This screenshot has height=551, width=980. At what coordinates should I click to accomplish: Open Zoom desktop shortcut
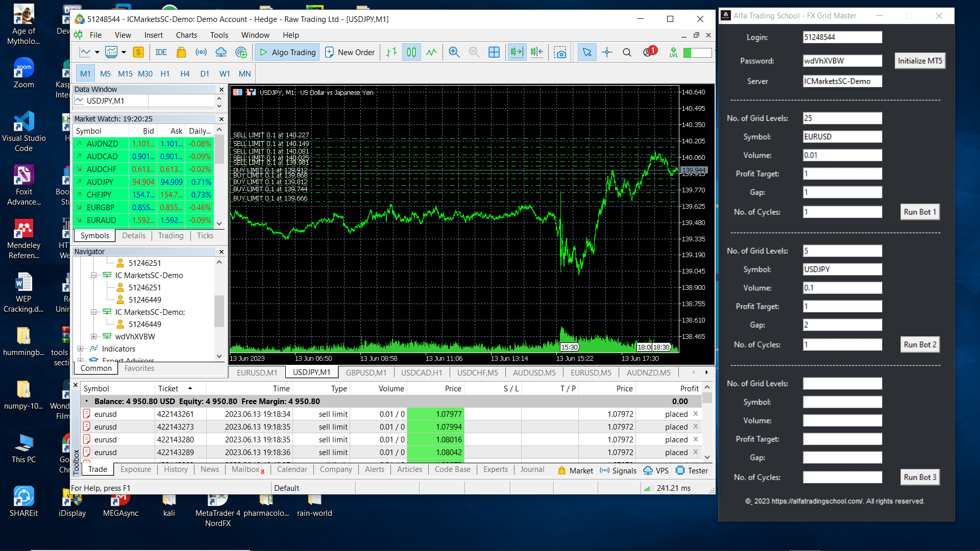[23, 74]
